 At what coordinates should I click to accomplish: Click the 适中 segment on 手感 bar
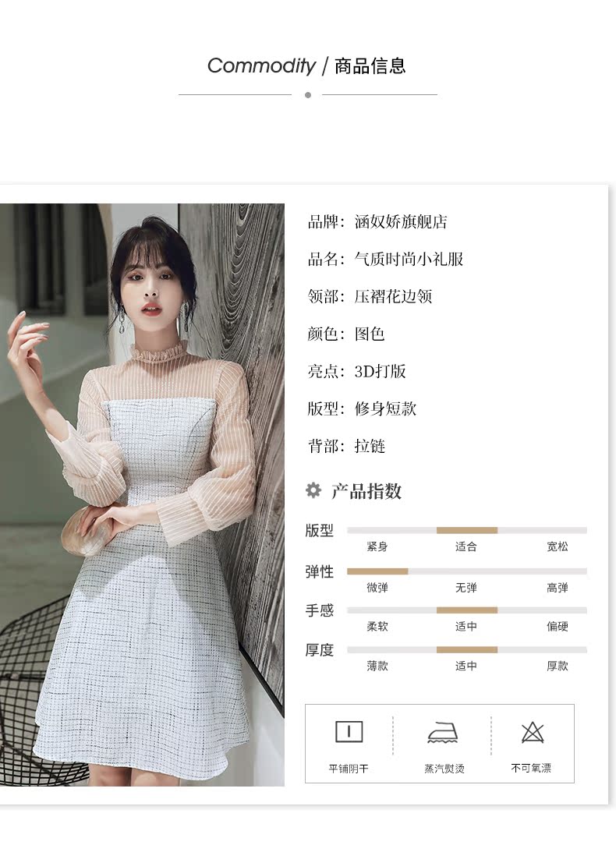tap(466, 610)
